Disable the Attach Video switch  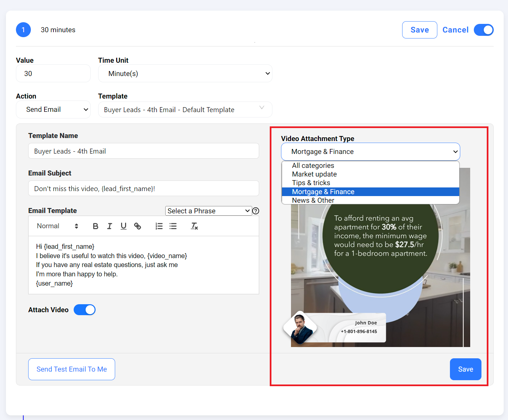click(x=85, y=310)
